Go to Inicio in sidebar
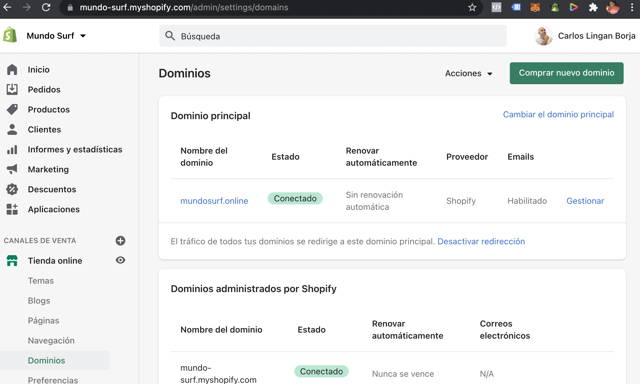Viewport: 640px width, 384px height. pos(38,70)
